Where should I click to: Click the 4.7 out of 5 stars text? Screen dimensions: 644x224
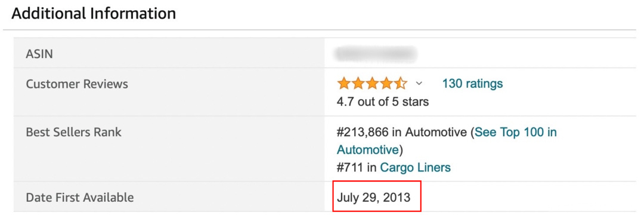(x=383, y=102)
